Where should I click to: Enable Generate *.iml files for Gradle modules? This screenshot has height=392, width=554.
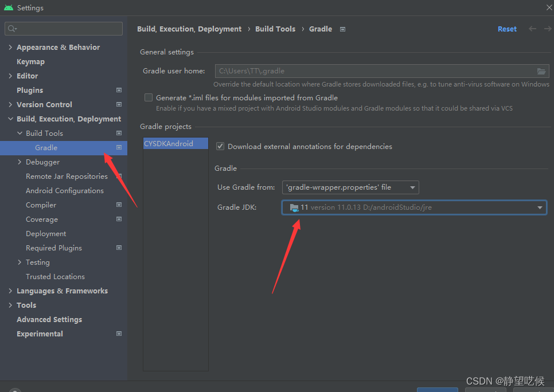148,97
